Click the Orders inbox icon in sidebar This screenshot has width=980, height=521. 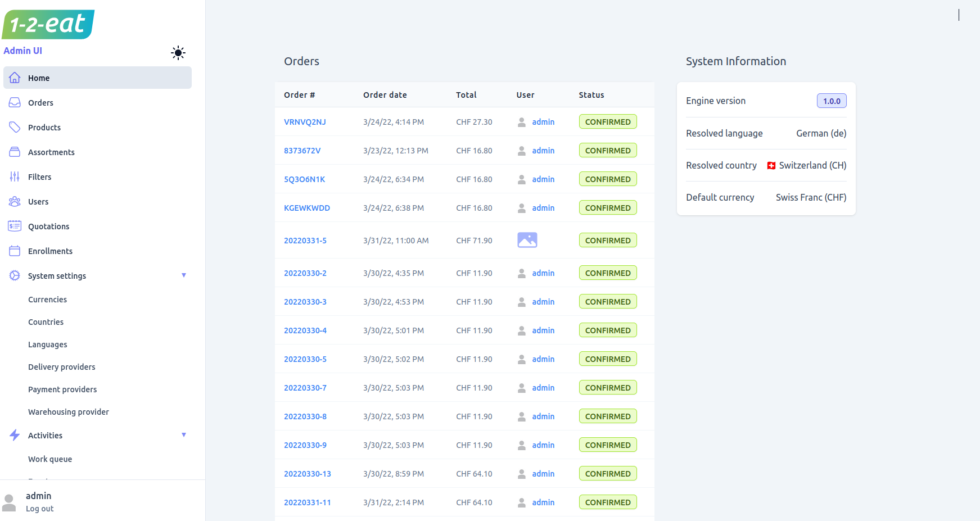click(15, 102)
